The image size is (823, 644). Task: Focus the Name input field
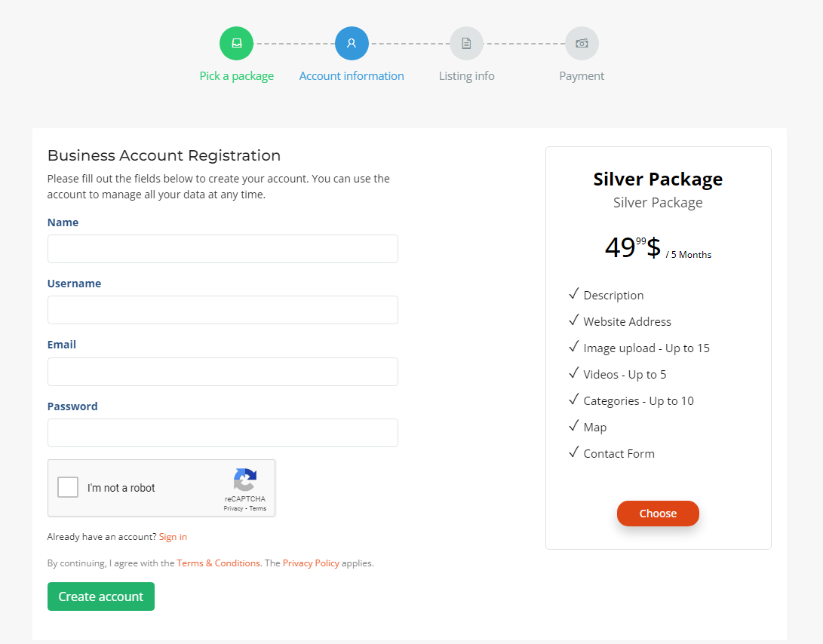[x=223, y=249]
